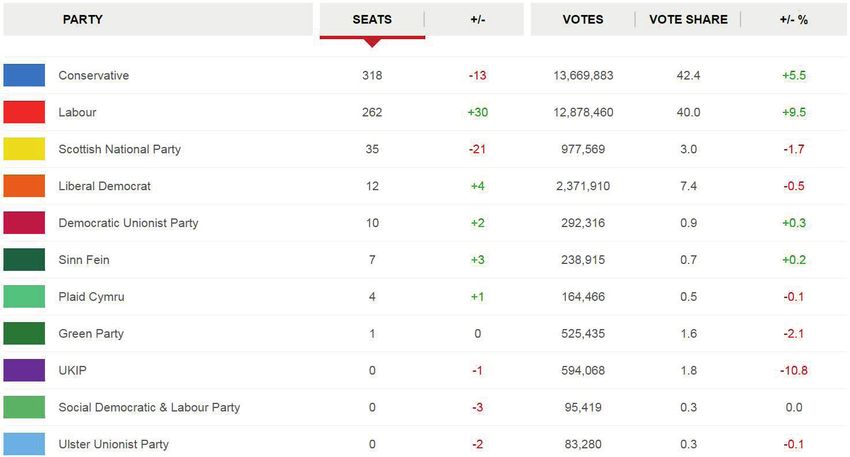Sort by seats +/- change column
850x457 pixels.
click(477, 20)
